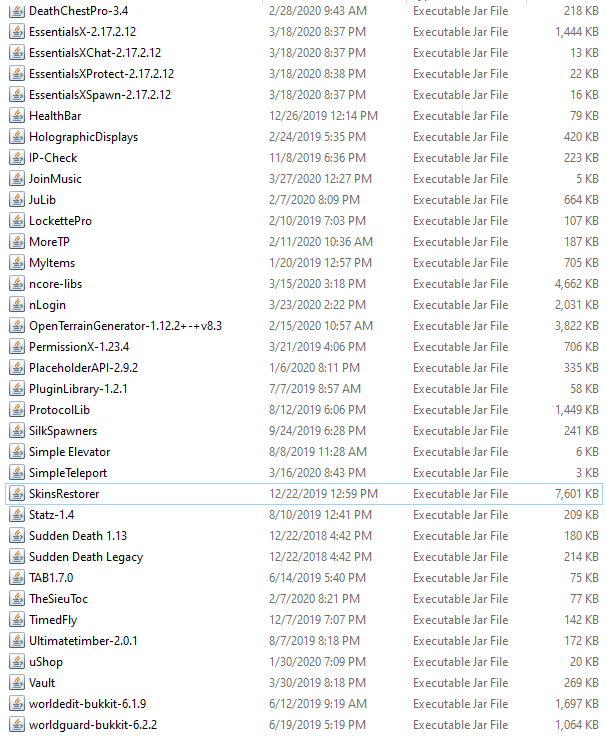Select the PlaceholderAPI-2.9.2 file icon
Viewport: 606px width, 740px height.
tap(17, 368)
